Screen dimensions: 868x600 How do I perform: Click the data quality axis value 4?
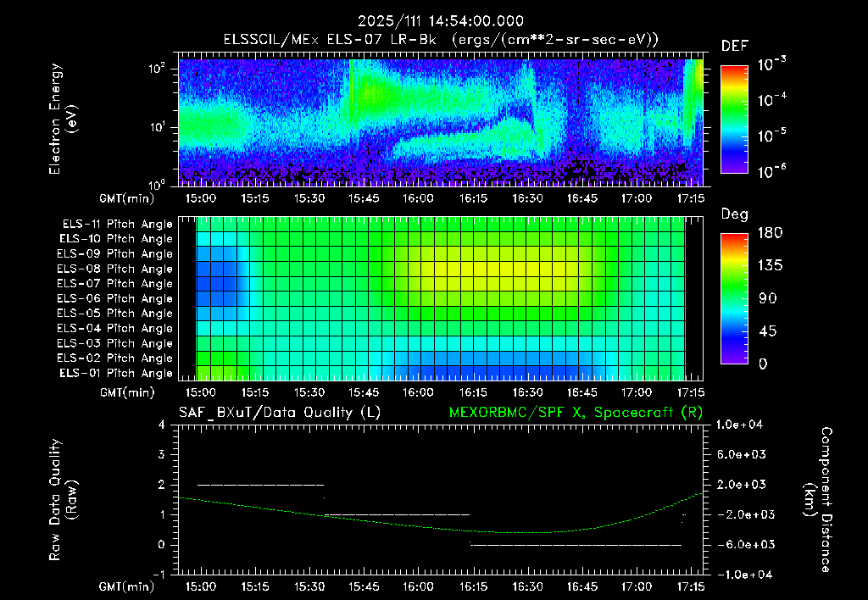[161, 425]
